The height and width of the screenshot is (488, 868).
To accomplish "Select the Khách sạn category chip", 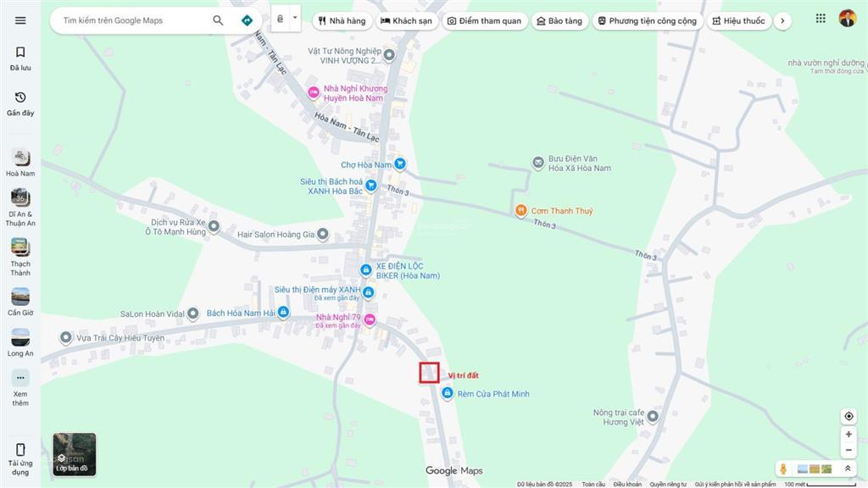I will [x=406, y=21].
